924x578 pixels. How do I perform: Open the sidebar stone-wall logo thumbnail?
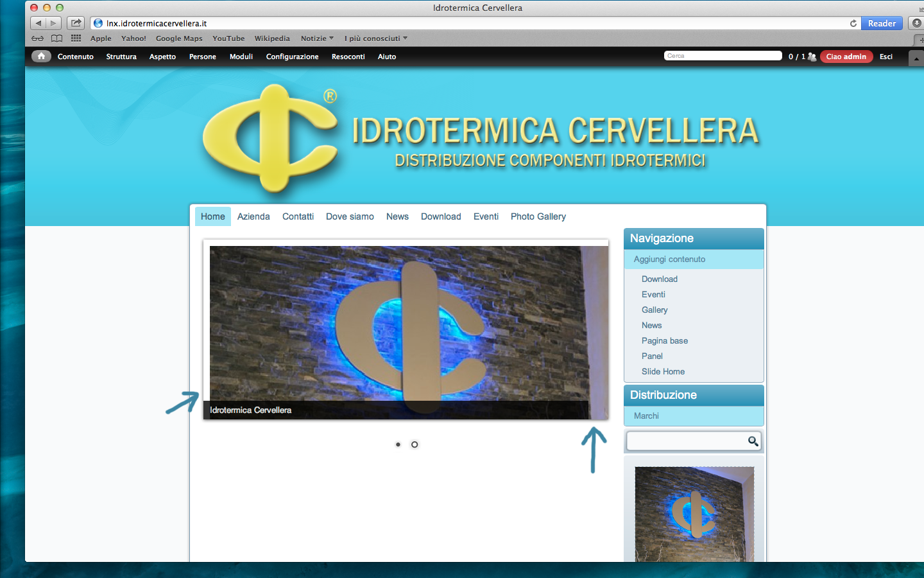pos(694,514)
